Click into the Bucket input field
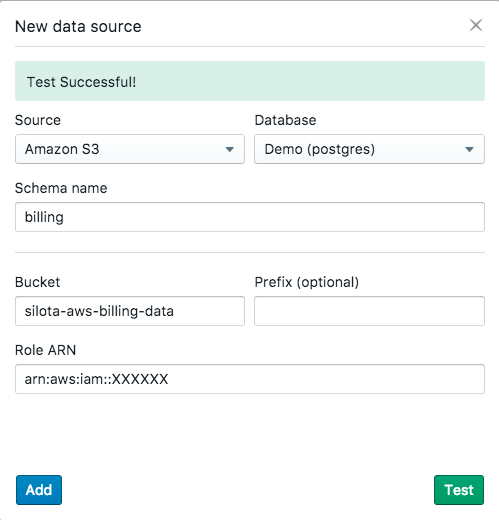 point(130,311)
